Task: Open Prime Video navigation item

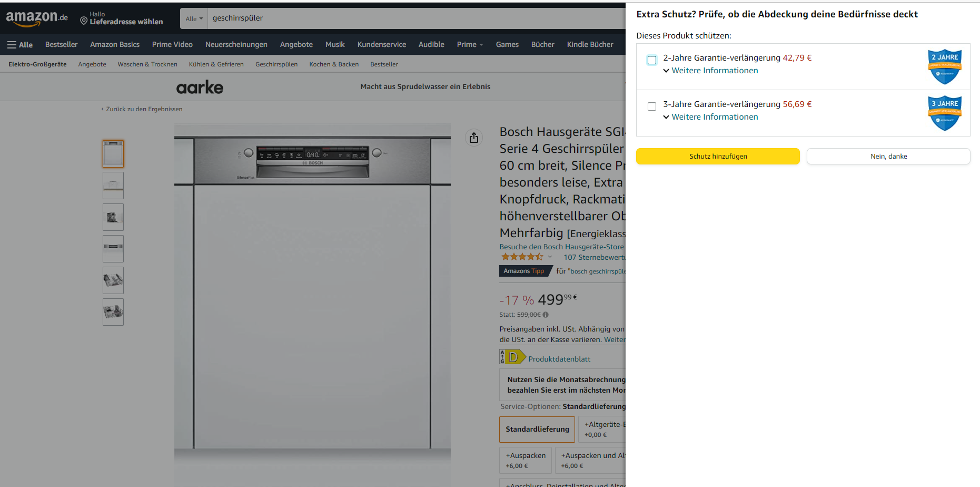Action: (172, 45)
